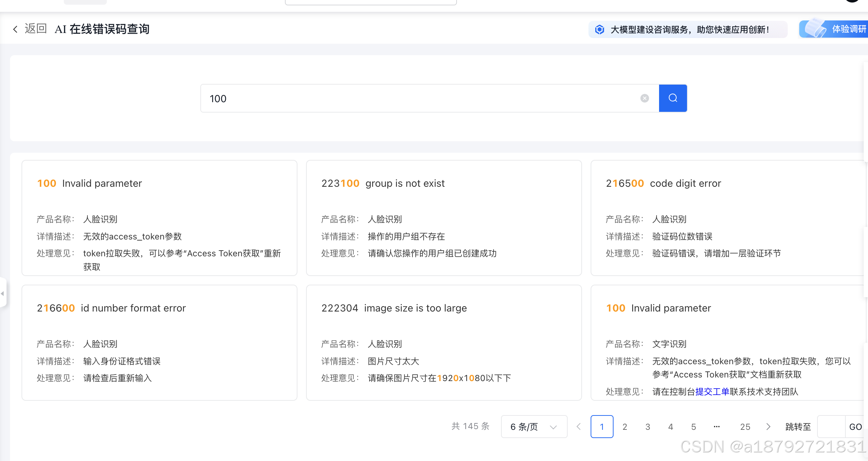The image size is (868, 461).
Task: Go back using the left chevron arrow
Action: tap(15, 29)
